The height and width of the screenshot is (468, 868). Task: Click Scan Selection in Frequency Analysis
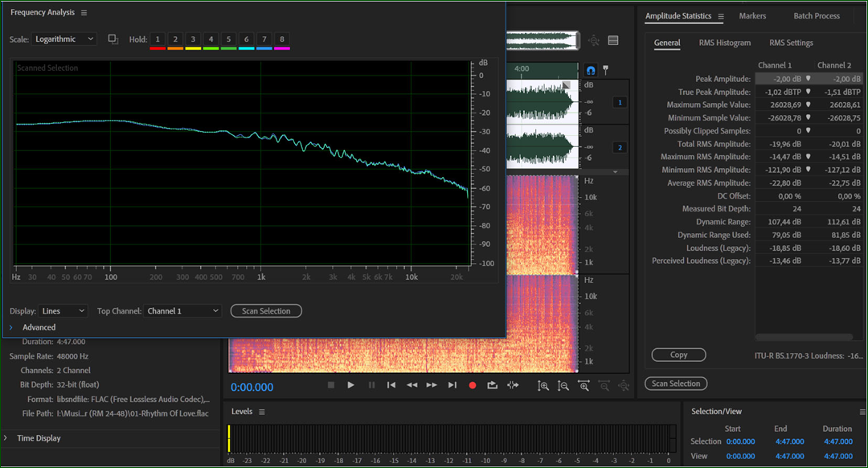(x=266, y=311)
